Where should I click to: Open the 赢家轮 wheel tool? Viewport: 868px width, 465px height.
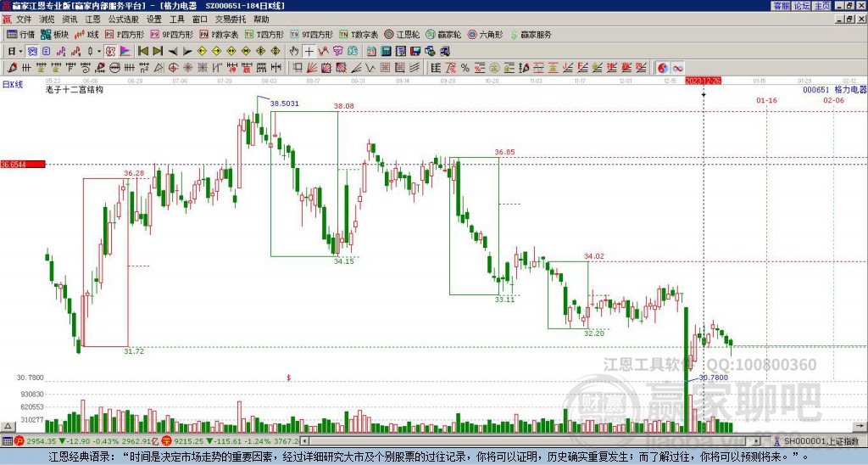pyautogui.click(x=443, y=34)
